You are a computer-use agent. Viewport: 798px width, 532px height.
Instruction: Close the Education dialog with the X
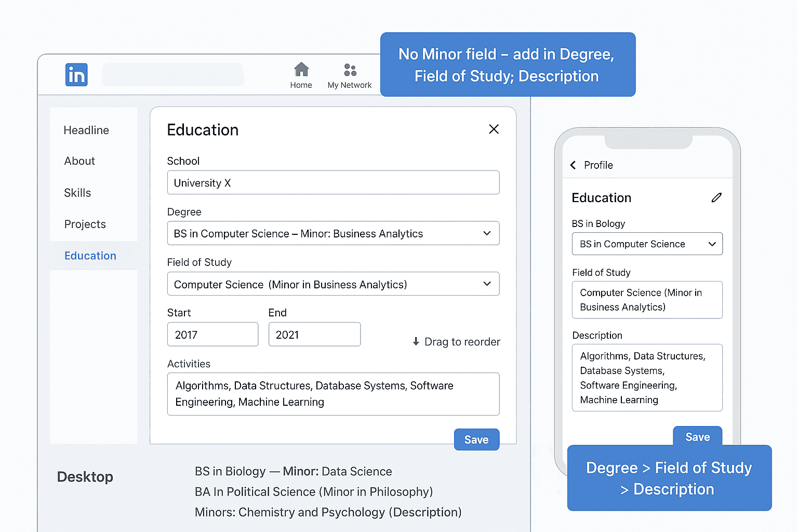(x=494, y=129)
